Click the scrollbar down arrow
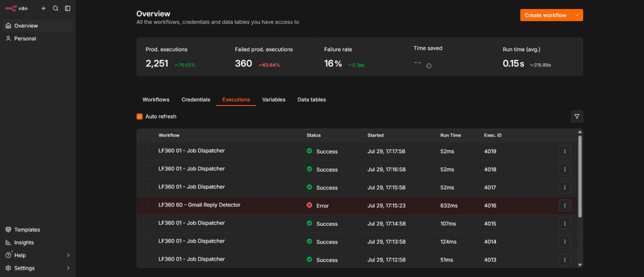The image size is (644, 277). tap(580, 265)
